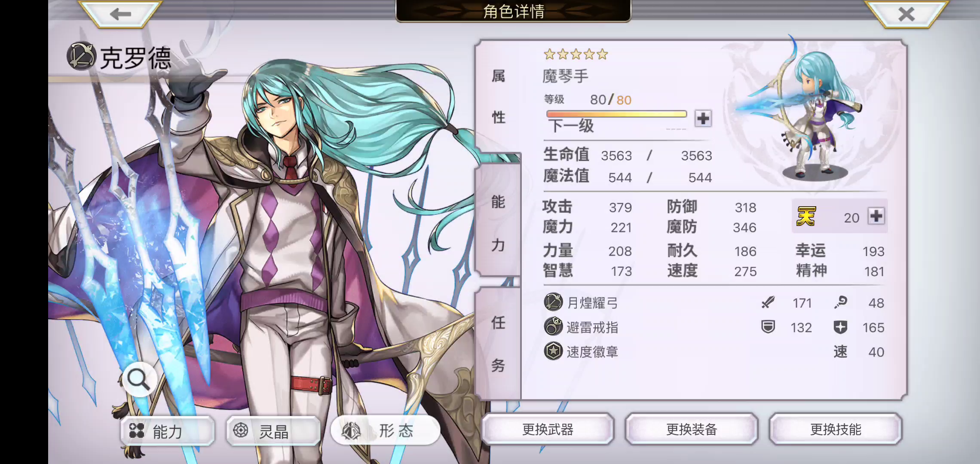Open the 灵晶 button
Viewport: 980px width, 464px height.
point(273,430)
